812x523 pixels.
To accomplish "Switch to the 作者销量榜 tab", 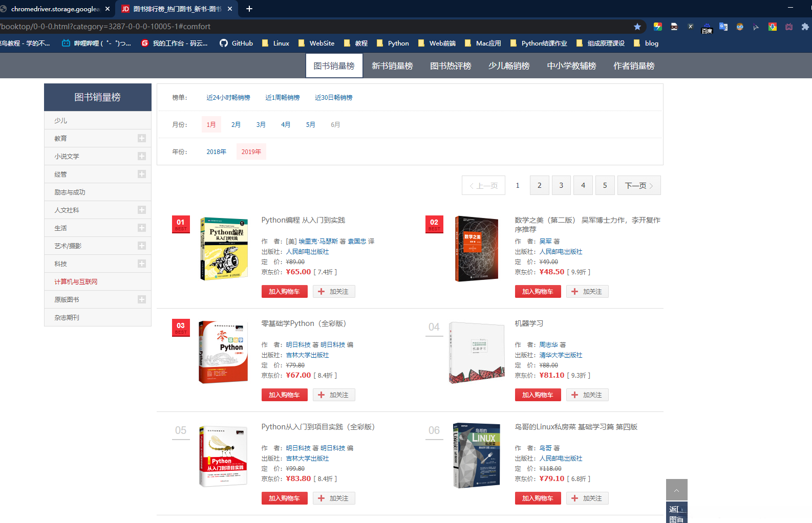I will point(634,66).
